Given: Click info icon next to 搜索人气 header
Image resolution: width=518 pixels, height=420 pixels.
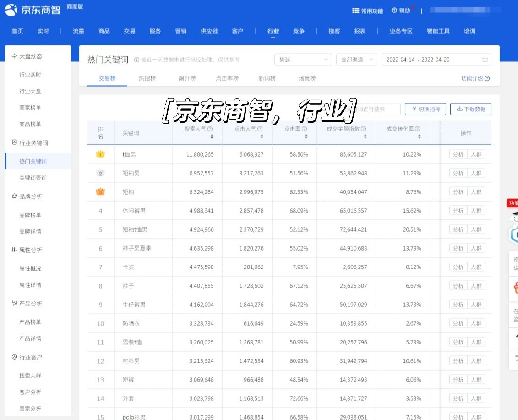Looking at the screenshot, I should pos(210,129).
